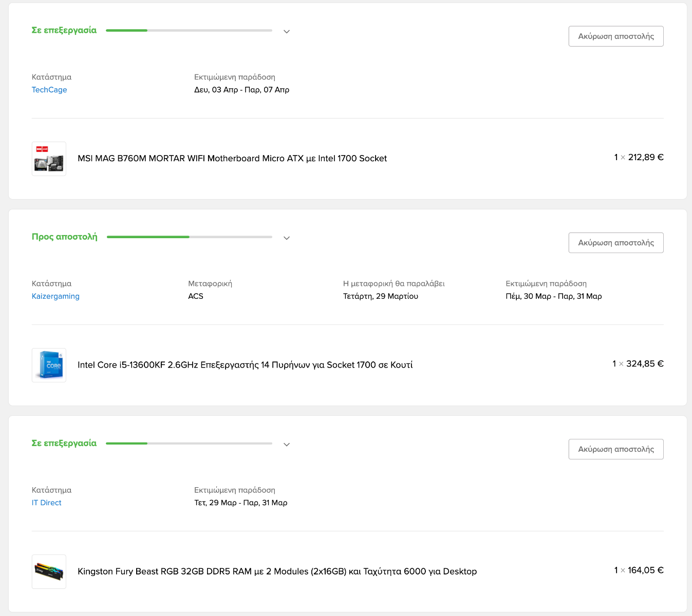Click the 'Μεταφορική' column label
Image resolution: width=692 pixels, height=616 pixels.
pos(210,283)
